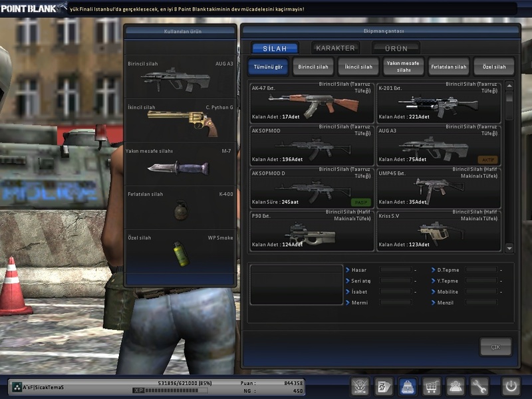This screenshot has height=399, width=532.
Task: Select the AK SOPMOD D weapon card
Action: pos(311,188)
